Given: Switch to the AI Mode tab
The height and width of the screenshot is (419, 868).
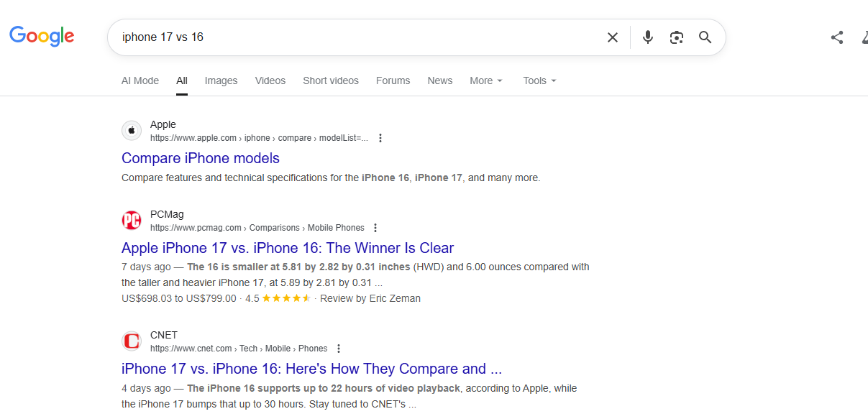Looking at the screenshot, I should pos(140,80).
